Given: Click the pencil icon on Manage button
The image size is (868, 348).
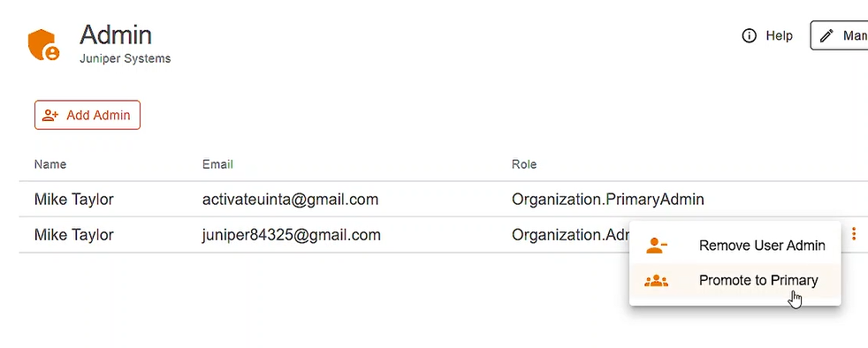Looking at the screenshot, I should point(826,36).
